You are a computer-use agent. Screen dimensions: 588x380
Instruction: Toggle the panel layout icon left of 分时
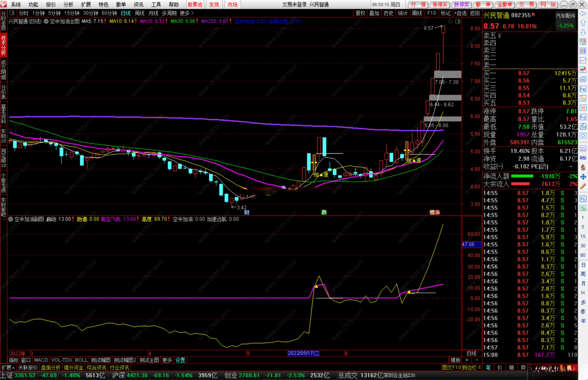[x=12, y=13]
